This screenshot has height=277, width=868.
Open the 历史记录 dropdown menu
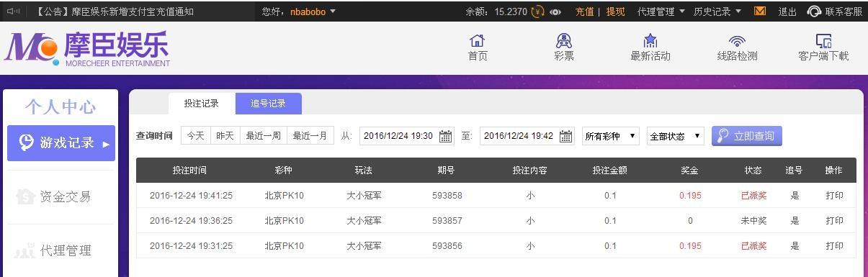(717, 12)
